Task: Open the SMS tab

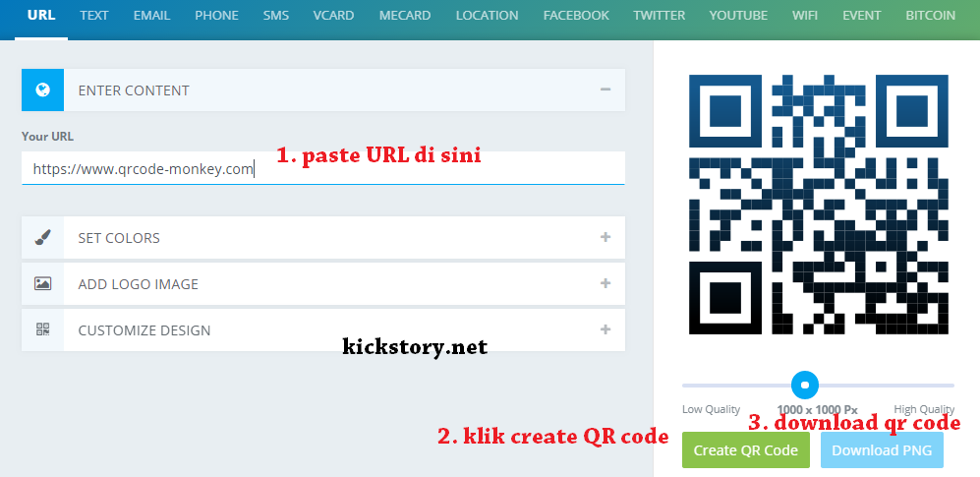Action: [x=275, y=15]
